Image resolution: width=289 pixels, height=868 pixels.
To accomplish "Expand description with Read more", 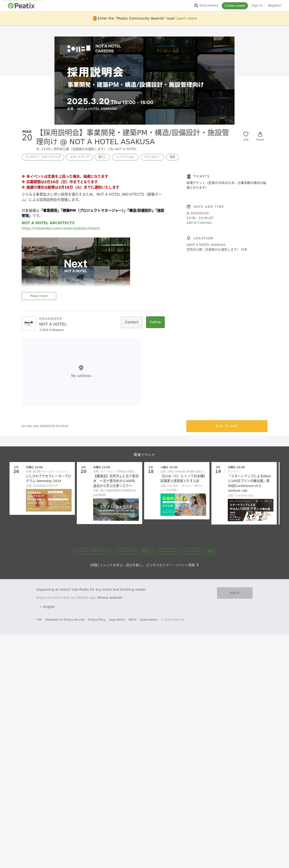I will [x=39, y=296].
